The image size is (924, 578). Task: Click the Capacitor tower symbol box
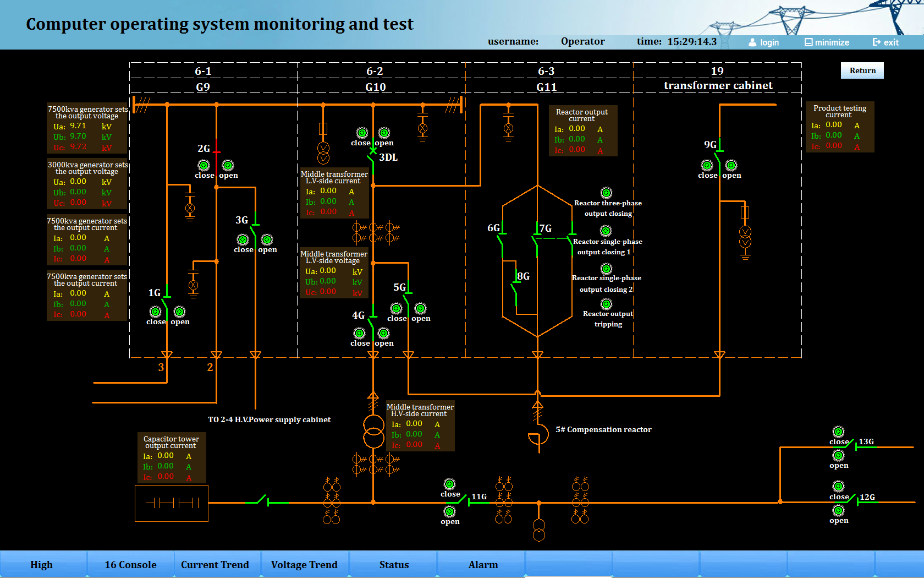[172, 503]
